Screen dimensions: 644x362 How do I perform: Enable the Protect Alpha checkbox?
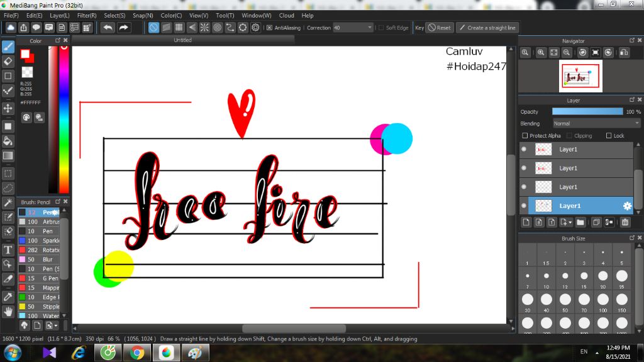coord(525,136)
